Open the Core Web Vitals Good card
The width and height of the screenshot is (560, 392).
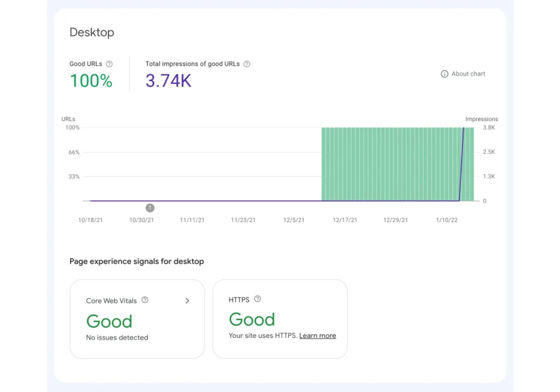[x=137, y=318]
